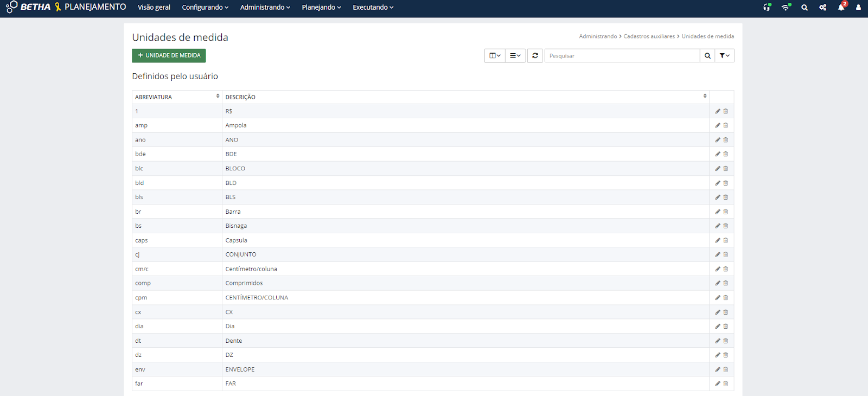Click the search magnifier button beside Pesquisar
Image resolution: width=868 pixels, height=396 pixels.
point(707,55)
